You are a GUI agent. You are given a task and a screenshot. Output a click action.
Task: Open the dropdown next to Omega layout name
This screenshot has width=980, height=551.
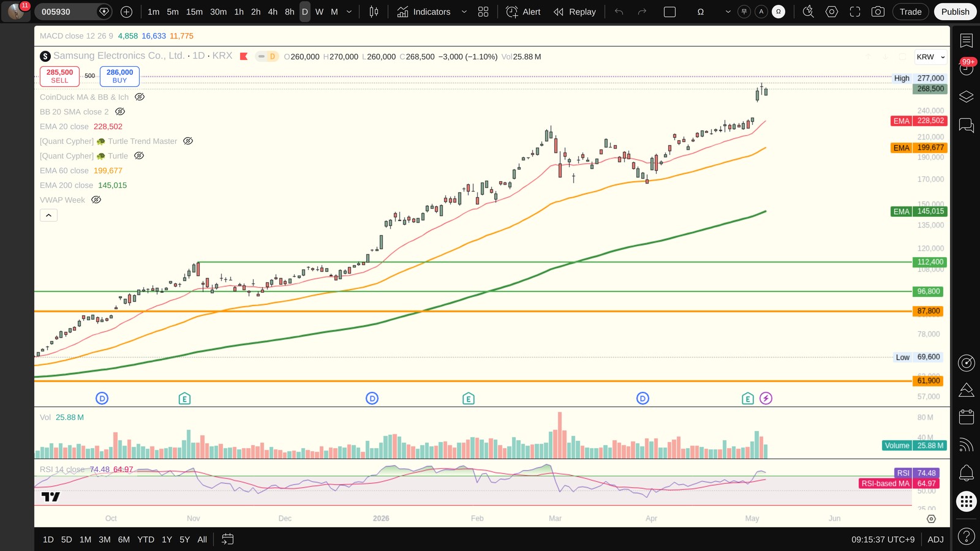point(728,12)
